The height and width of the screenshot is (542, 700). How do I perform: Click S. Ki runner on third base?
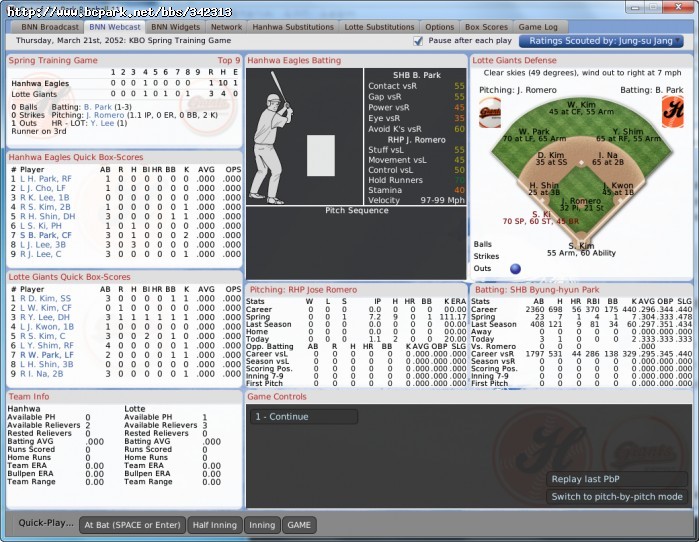tap(541, 218)
